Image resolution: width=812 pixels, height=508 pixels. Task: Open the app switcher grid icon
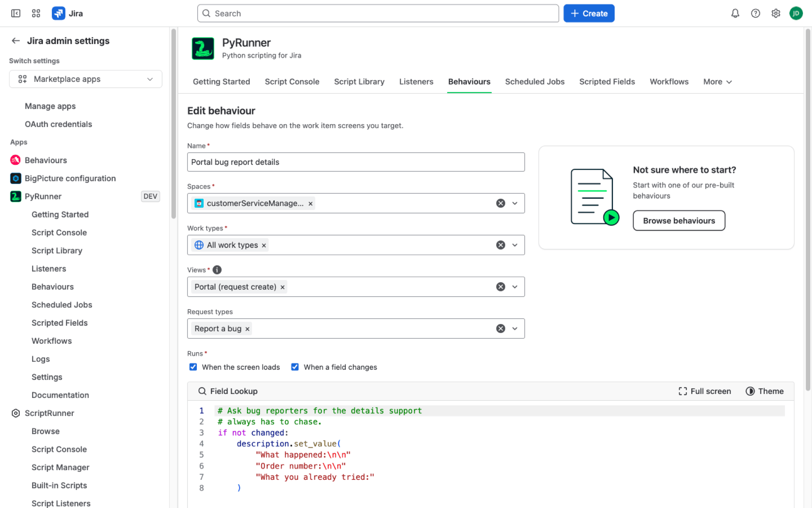(x=36, y=13)
